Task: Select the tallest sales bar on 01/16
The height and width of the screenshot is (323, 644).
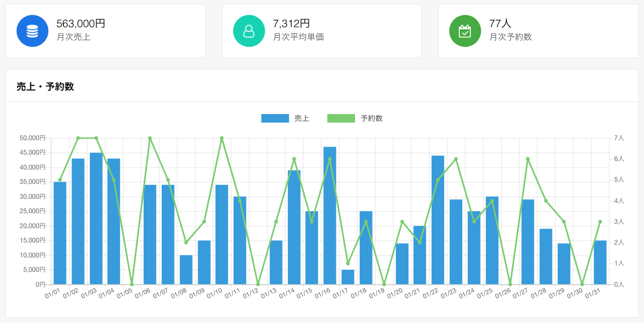Action: [330, 215]
